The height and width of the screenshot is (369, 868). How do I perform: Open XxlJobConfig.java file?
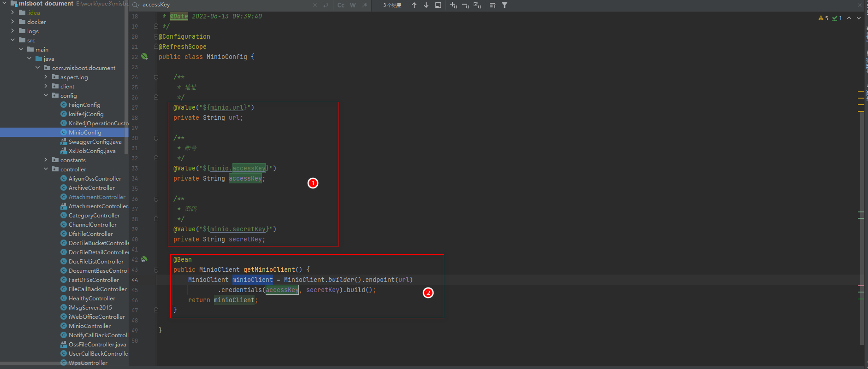tap(92, 151)
